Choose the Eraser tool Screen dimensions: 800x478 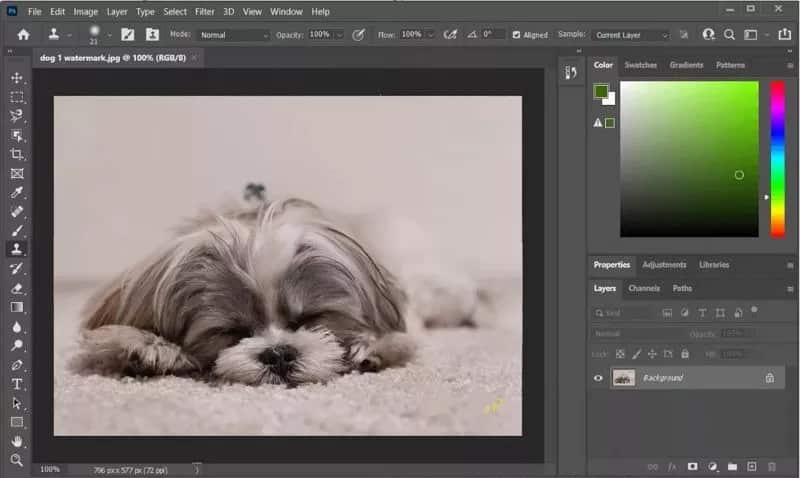coord(17,288)
